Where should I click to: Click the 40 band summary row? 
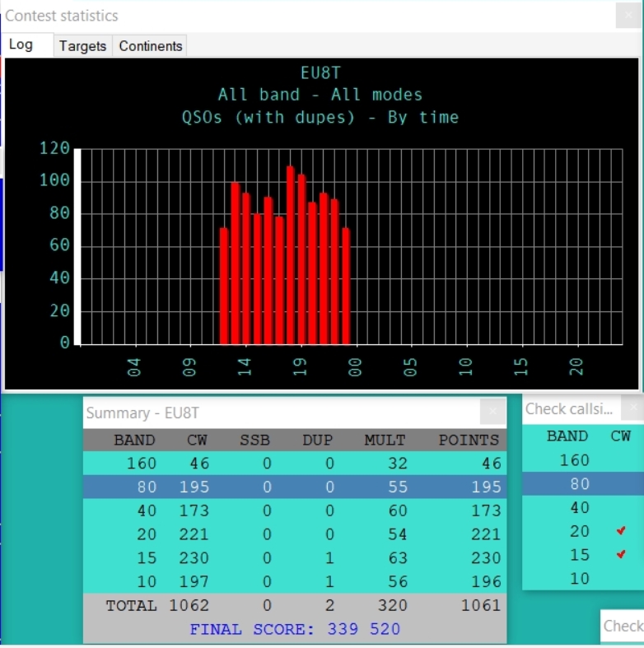coord(294,511)
